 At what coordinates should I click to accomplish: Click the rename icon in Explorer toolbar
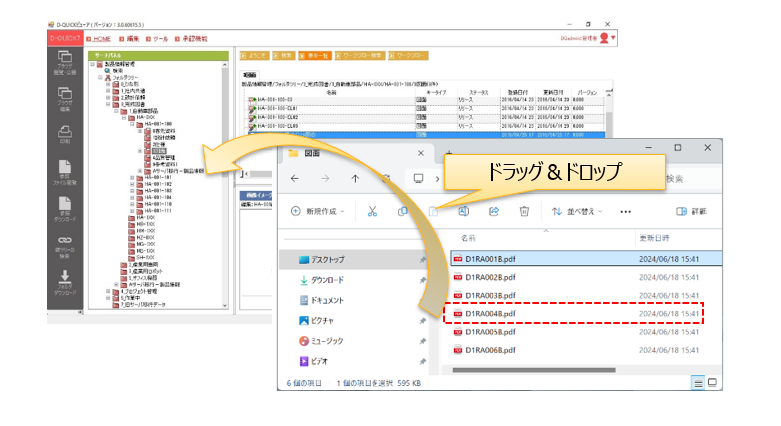click(463, 211)
